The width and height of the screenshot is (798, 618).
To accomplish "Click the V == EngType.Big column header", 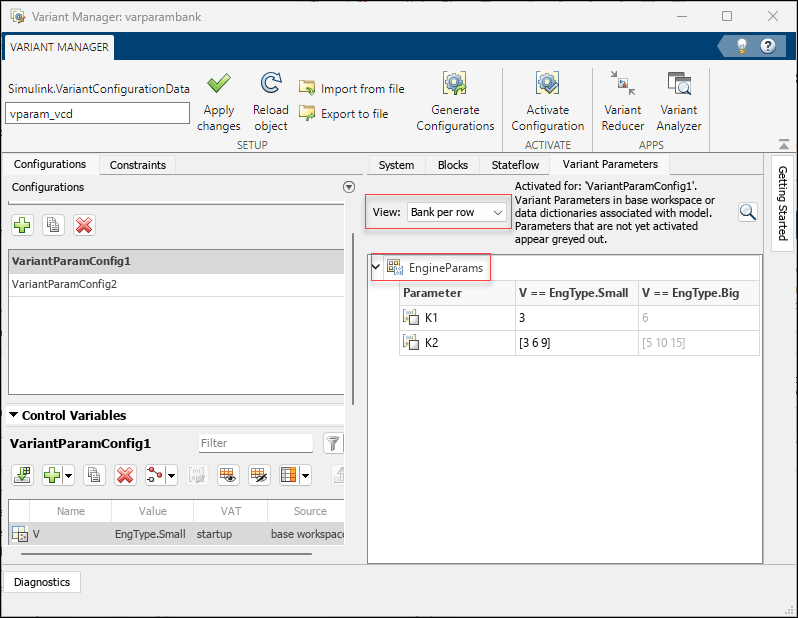I will coord(699,293).
